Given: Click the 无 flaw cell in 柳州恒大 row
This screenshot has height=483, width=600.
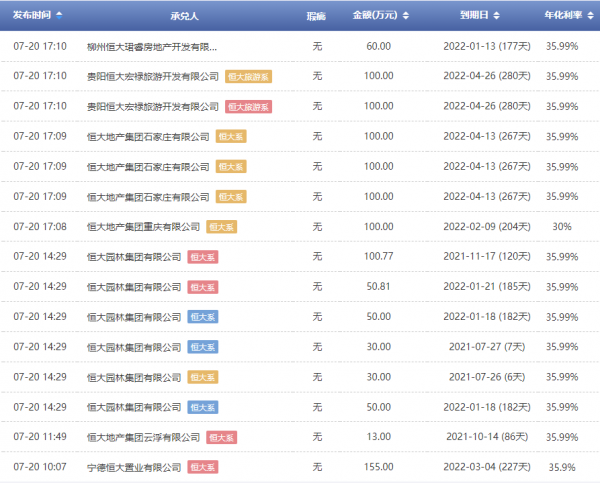Looking at the screenshot, I should coord(317,46).
